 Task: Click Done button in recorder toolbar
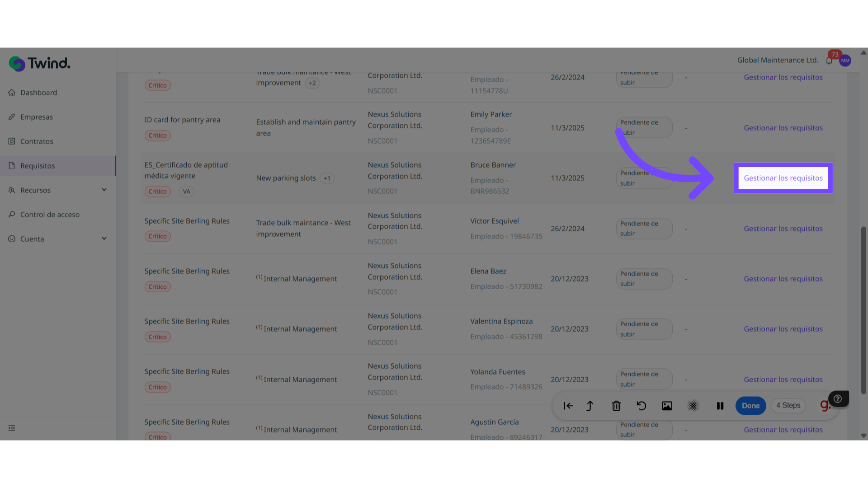click(750, 406)
